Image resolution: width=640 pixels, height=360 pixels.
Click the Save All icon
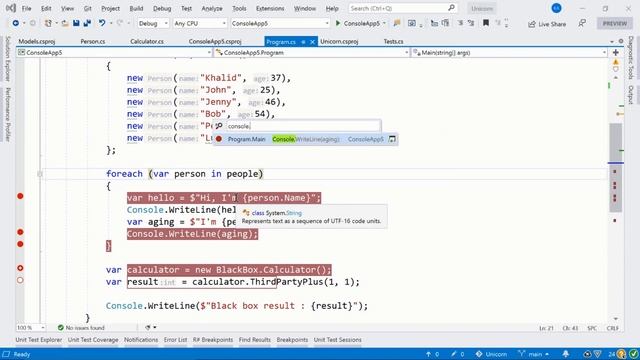(x=87, y=23)
